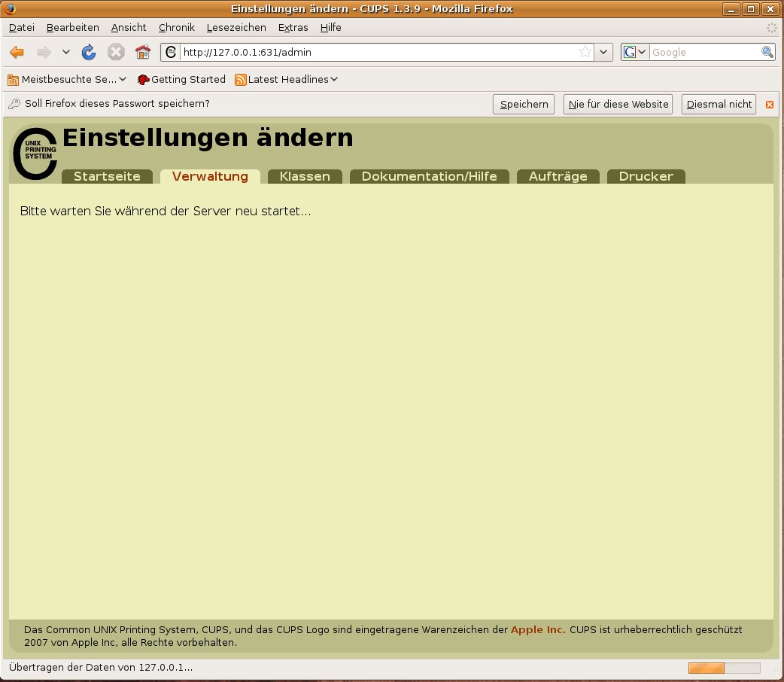The width and height of the screenshot is (784, 682).
Task: Click inside the address bar URL field
Action: click(x=376, y=52)
